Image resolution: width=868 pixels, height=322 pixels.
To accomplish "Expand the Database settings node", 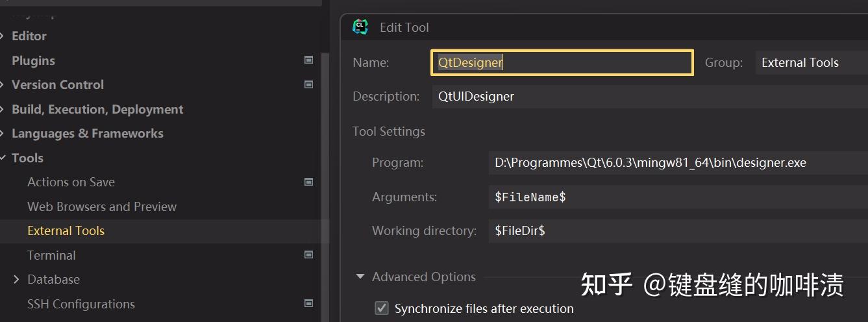I will 16,280.
